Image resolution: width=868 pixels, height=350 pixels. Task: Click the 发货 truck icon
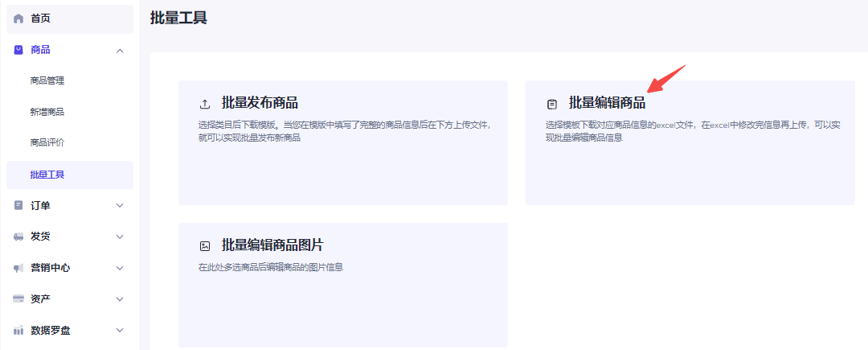pos(18,237)
